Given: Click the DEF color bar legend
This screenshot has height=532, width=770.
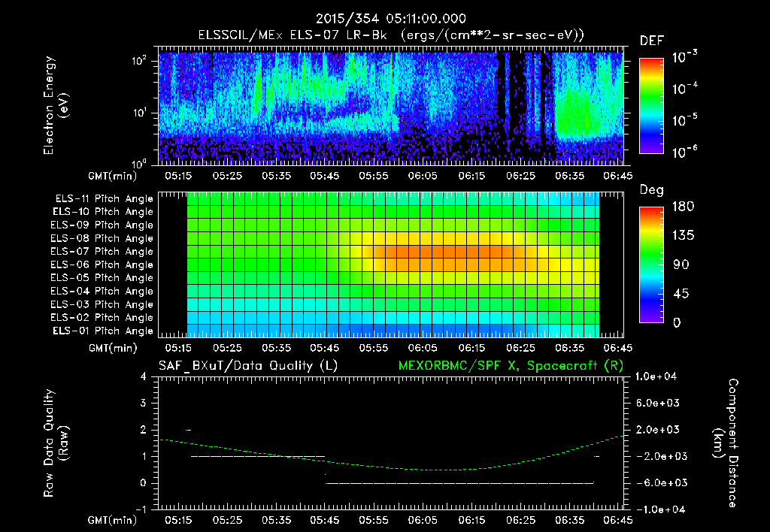Looking at the screenshot, I should click(652, 105).
